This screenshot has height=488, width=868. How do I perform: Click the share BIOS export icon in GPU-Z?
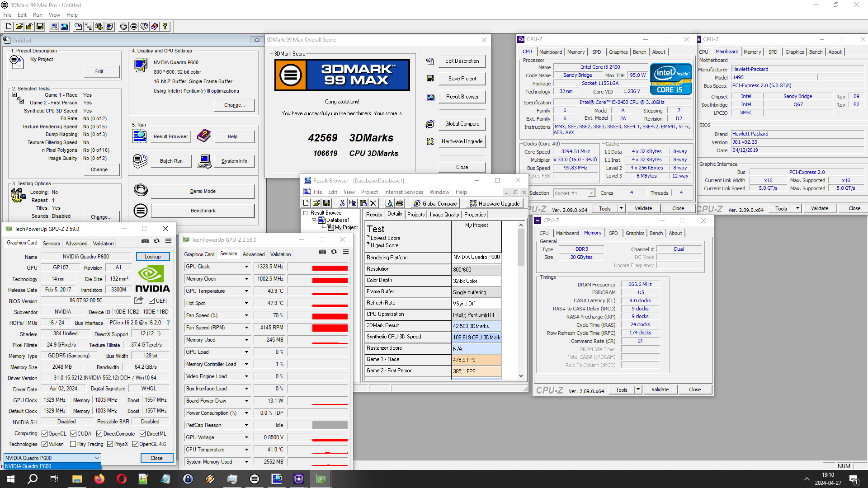pyautogui.click(x=139, y=300)
